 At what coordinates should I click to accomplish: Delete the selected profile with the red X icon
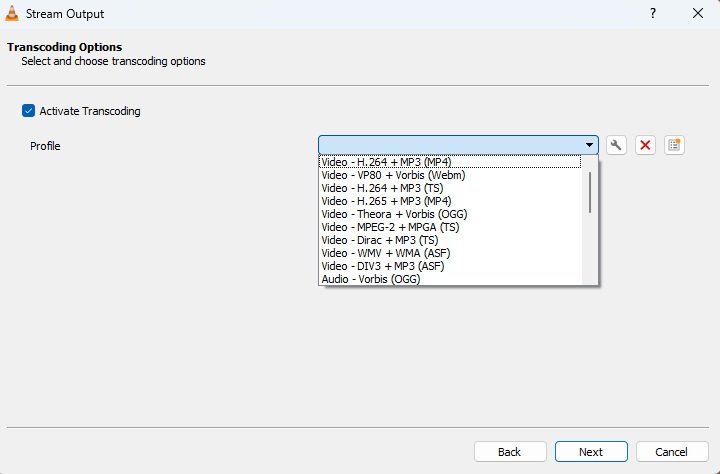point(645,145)
